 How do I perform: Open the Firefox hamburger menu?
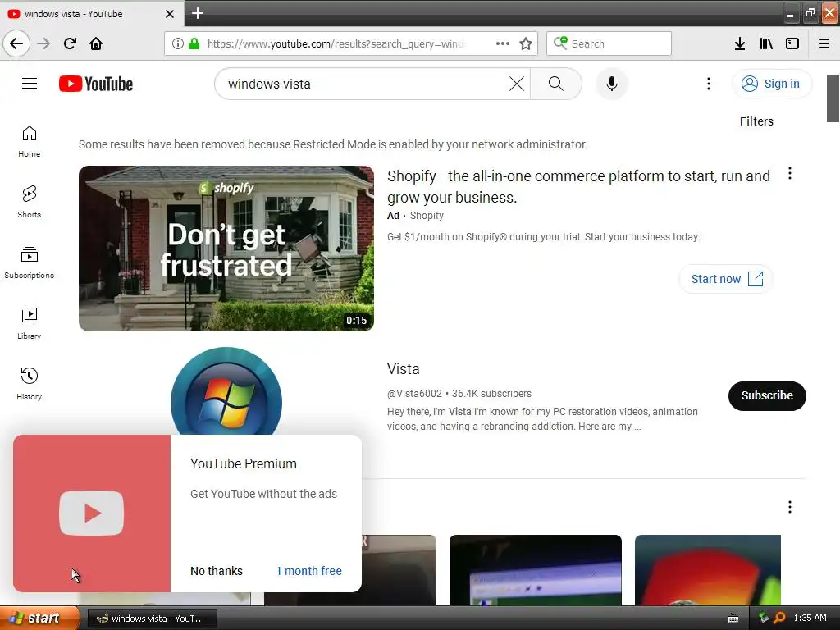pos(824,43)
